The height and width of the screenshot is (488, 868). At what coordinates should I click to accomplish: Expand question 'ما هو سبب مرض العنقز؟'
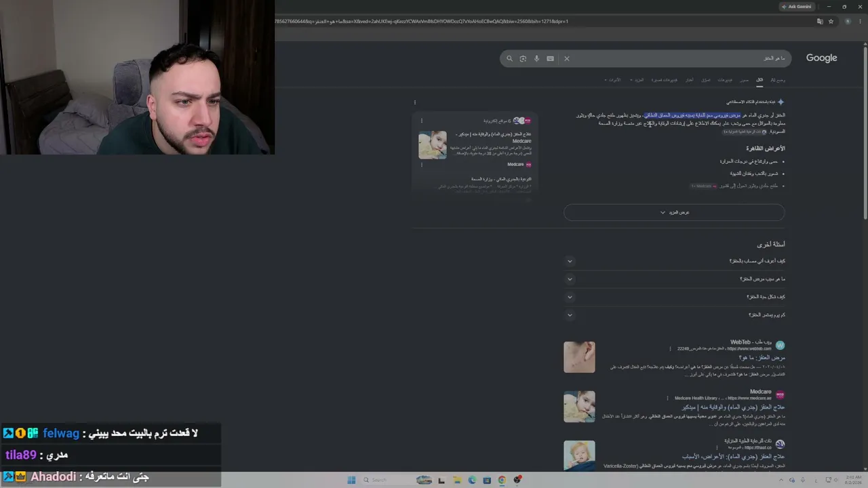(674, 279)
